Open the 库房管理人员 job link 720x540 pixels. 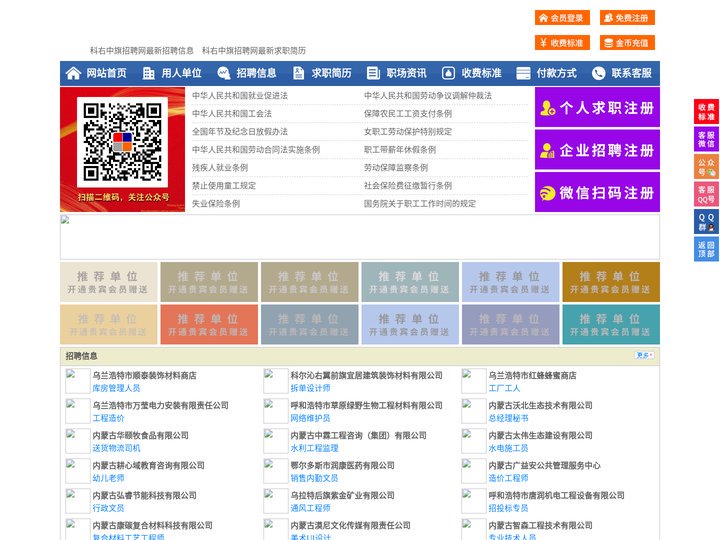[x=116, y=388]
